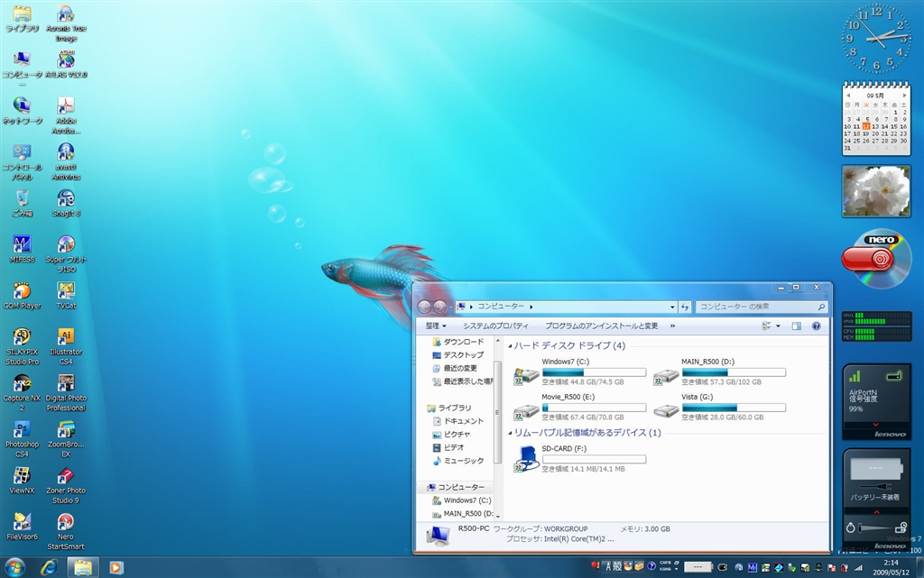Click the Explorer help question mark icon
The image size is (924, 578).
(x=816, y=326)
